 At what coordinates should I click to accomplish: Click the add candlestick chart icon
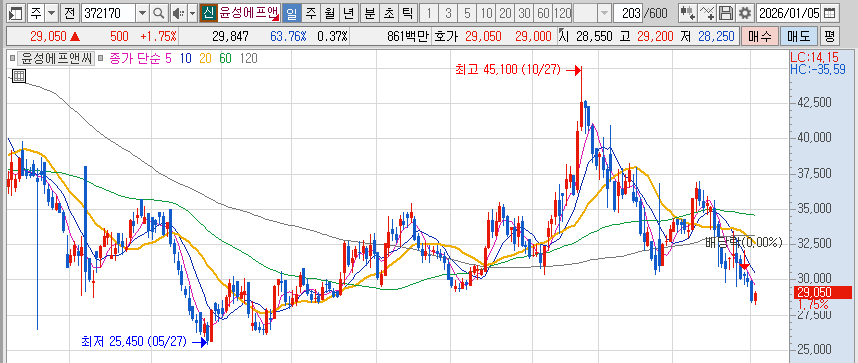coord(687,13)
